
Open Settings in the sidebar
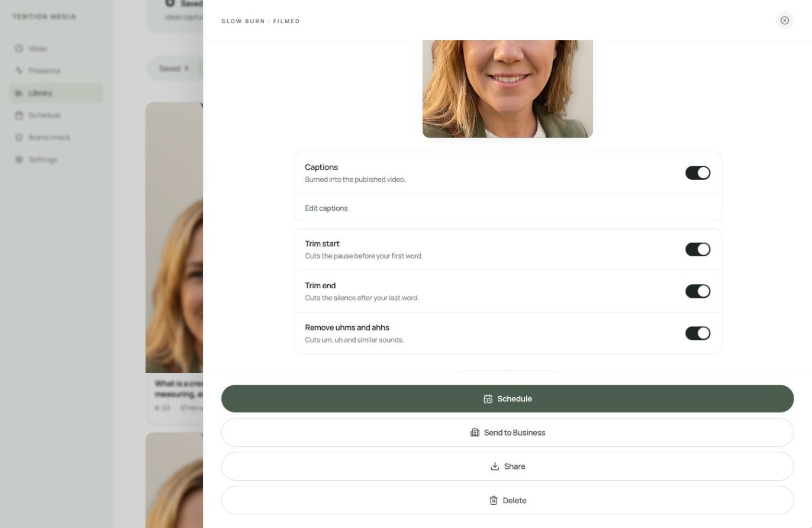[56, 160]
